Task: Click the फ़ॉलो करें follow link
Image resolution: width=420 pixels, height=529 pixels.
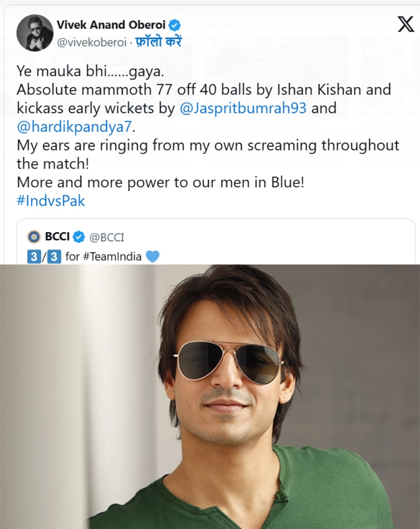Action: 159,42
